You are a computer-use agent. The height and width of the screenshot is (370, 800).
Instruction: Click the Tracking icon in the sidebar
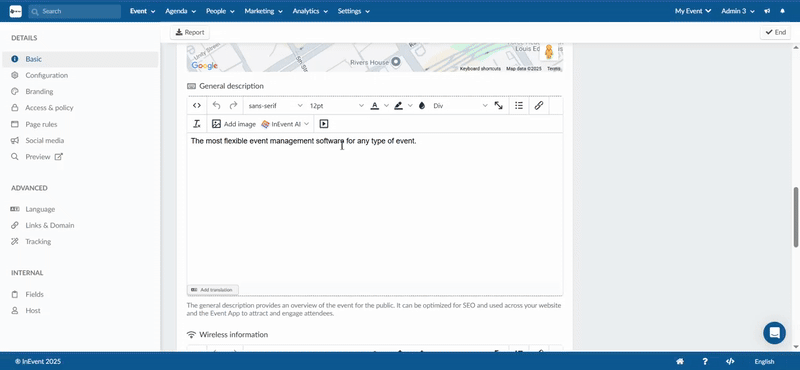pyautogui.click(x=15, y=241)
